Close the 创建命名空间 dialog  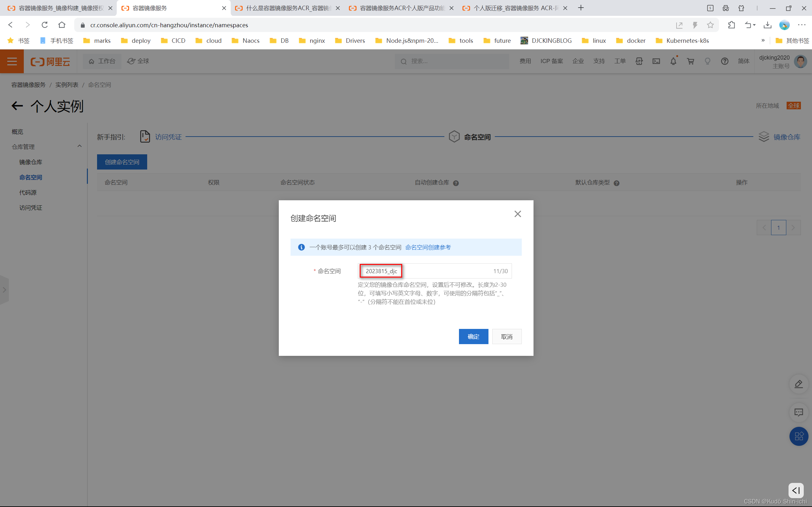point(517,214)
